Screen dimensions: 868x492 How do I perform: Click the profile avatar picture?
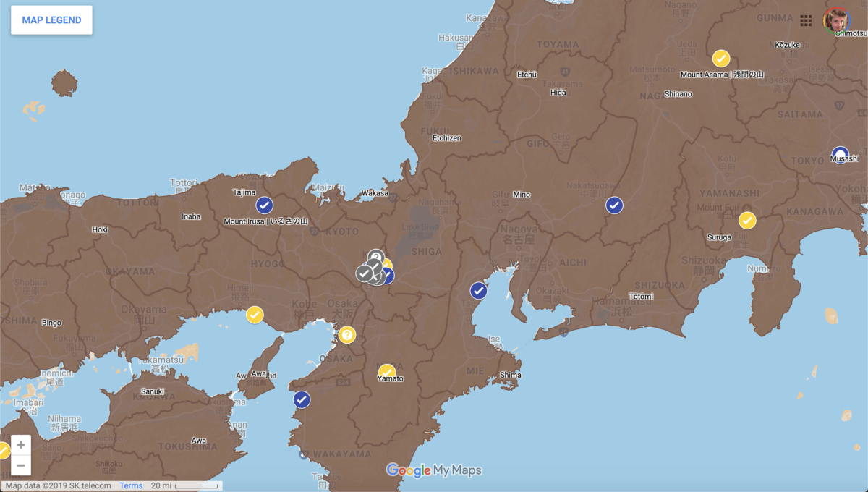tap(836, 20)
